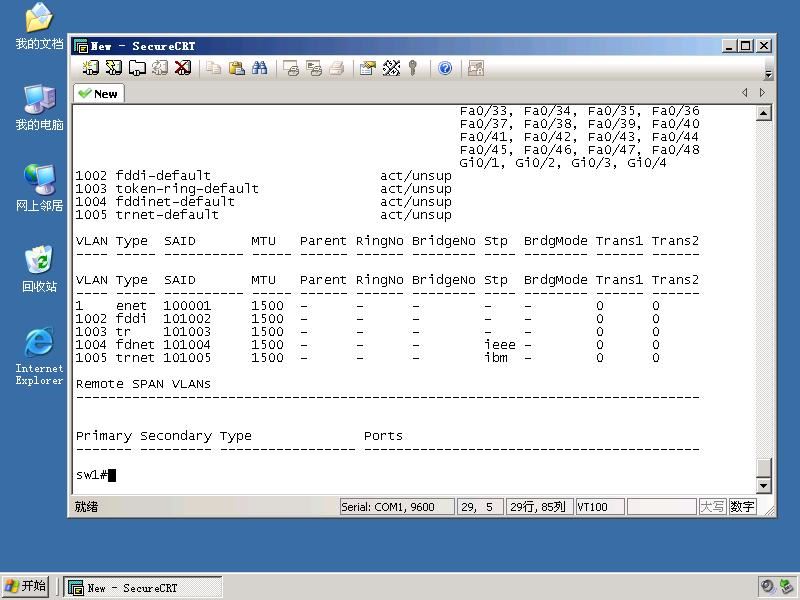The image size is (800, 600).
Task: Click the Connect in Tab icon
Action: pos(137,68)
